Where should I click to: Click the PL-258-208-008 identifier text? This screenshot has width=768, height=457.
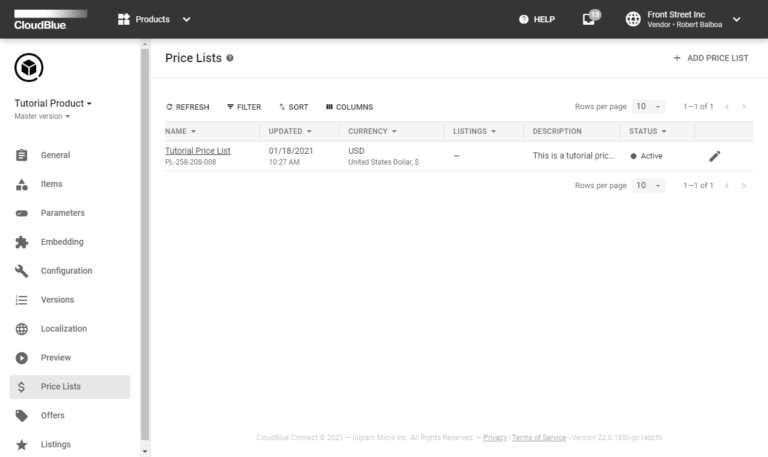tap(190, 162)
